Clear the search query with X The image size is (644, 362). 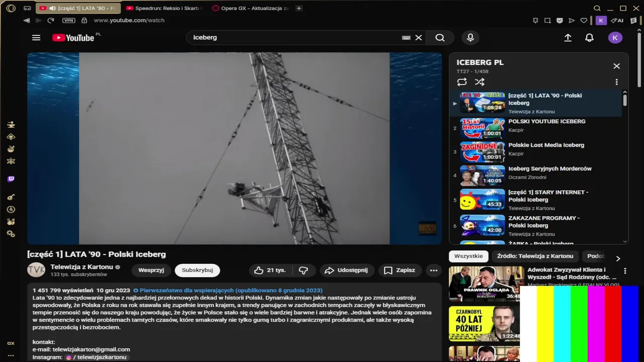pos(419,38)
